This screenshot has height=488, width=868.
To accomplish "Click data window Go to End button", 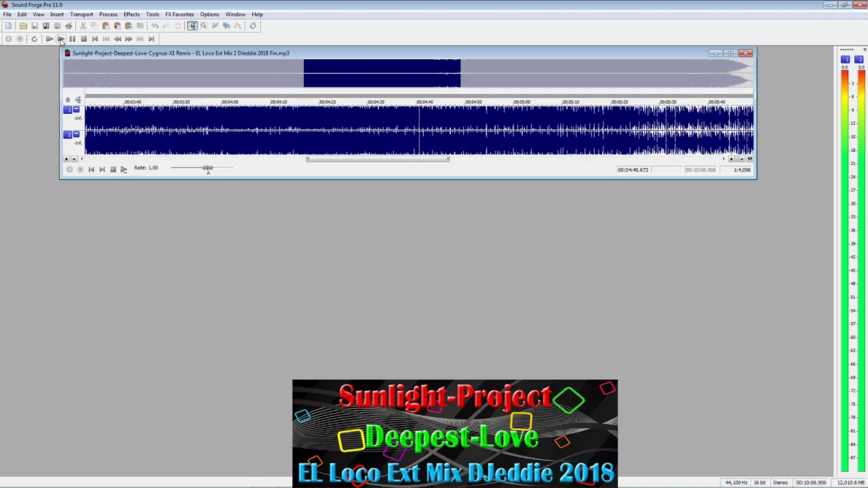I will [x=102, y=169].
